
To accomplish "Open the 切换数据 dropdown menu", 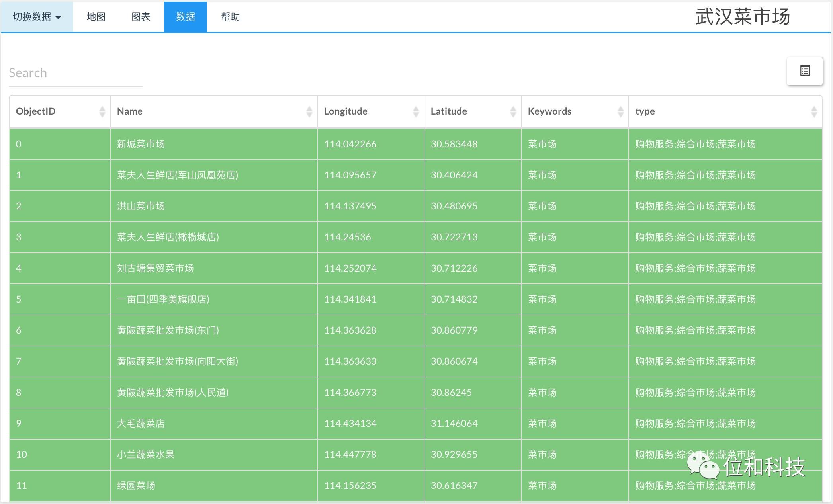I will tap(37, 17).
